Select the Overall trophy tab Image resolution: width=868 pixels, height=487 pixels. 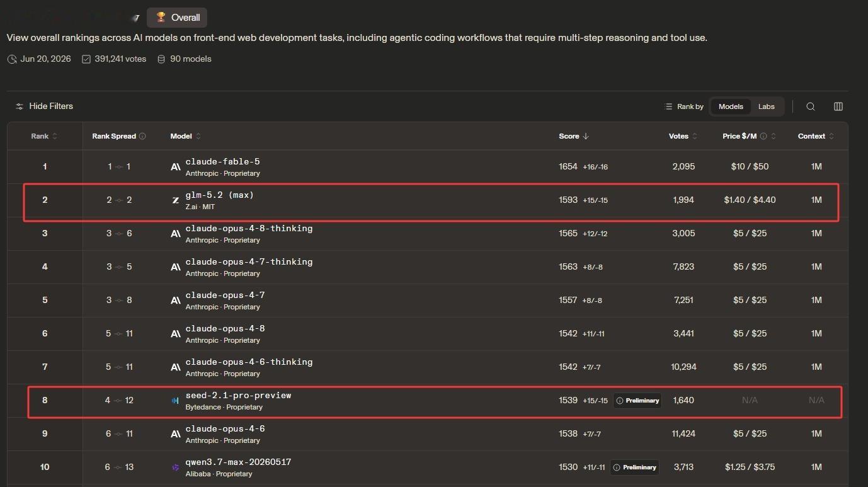[177, 18]
